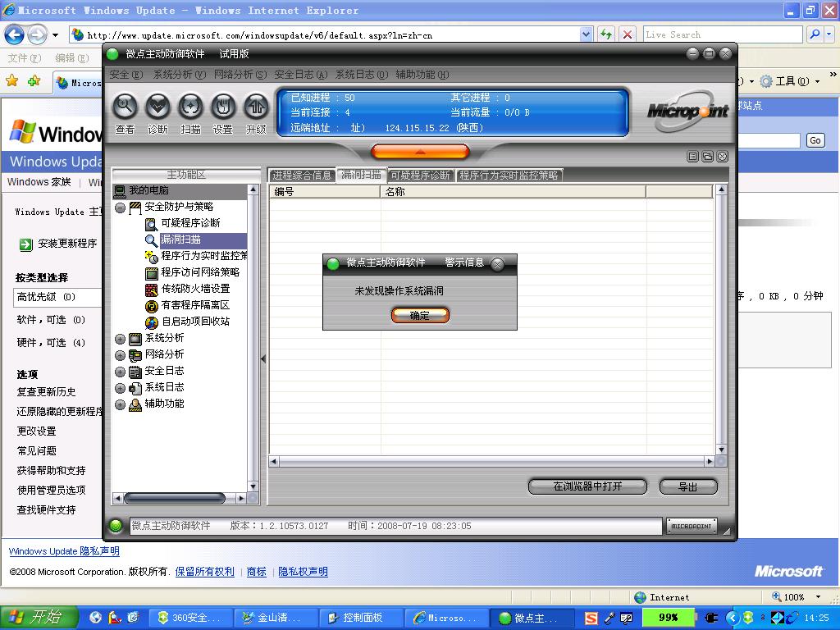Expand the 安全日志 tree node
The image size is (840, 630).
point(120,372)
